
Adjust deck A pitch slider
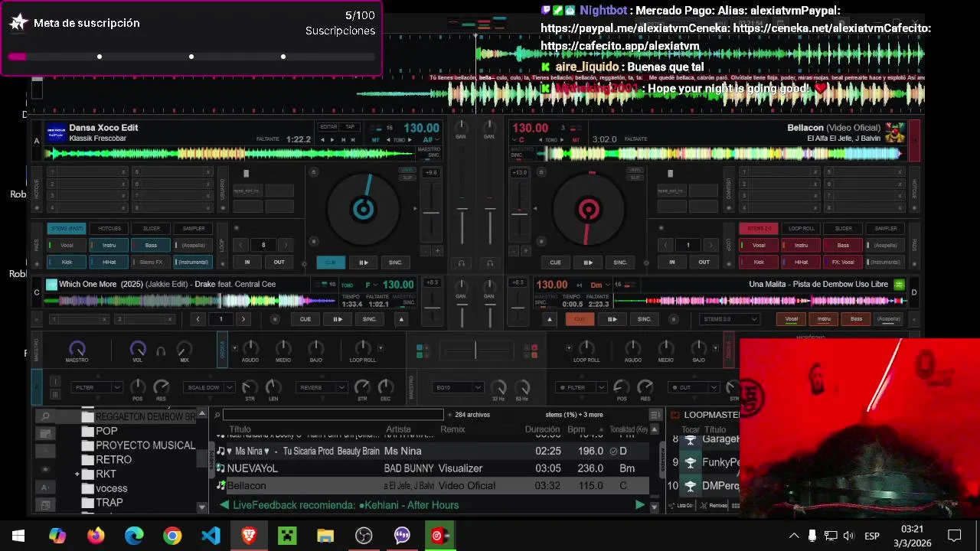coord(432,214)
